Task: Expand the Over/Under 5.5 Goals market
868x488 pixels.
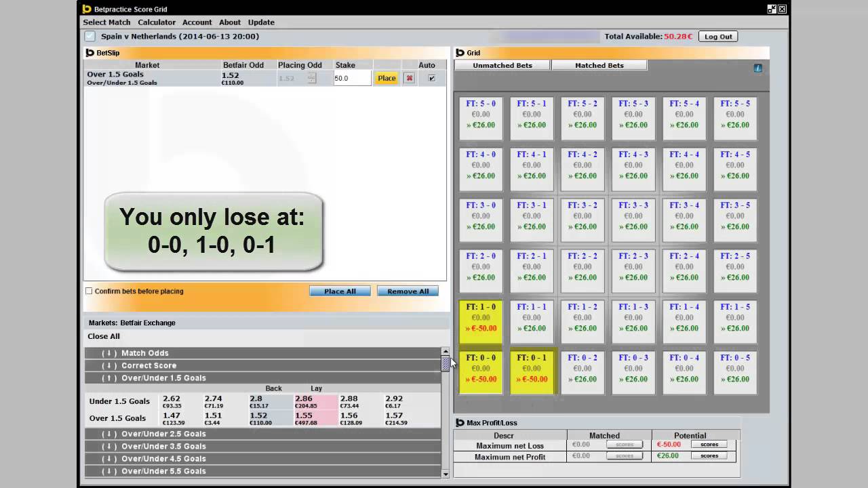Action: tap(262, 471)
